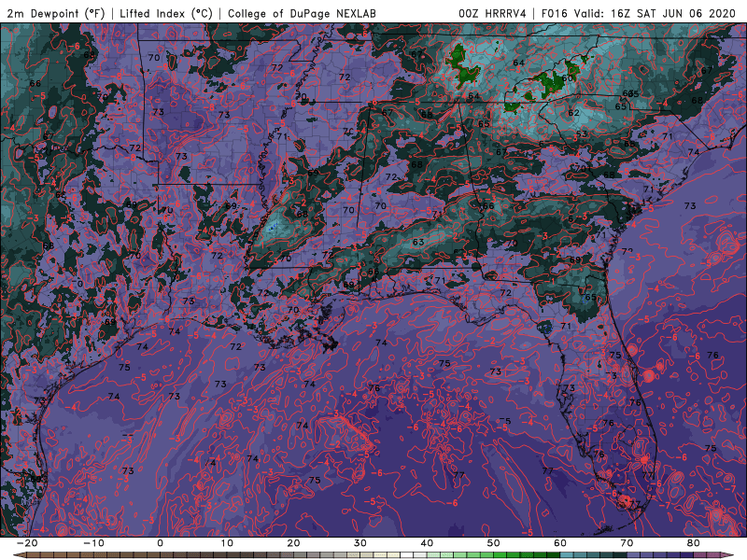
Task: Click the 70 label on the color scale
Action: click(x=627, y=543)
